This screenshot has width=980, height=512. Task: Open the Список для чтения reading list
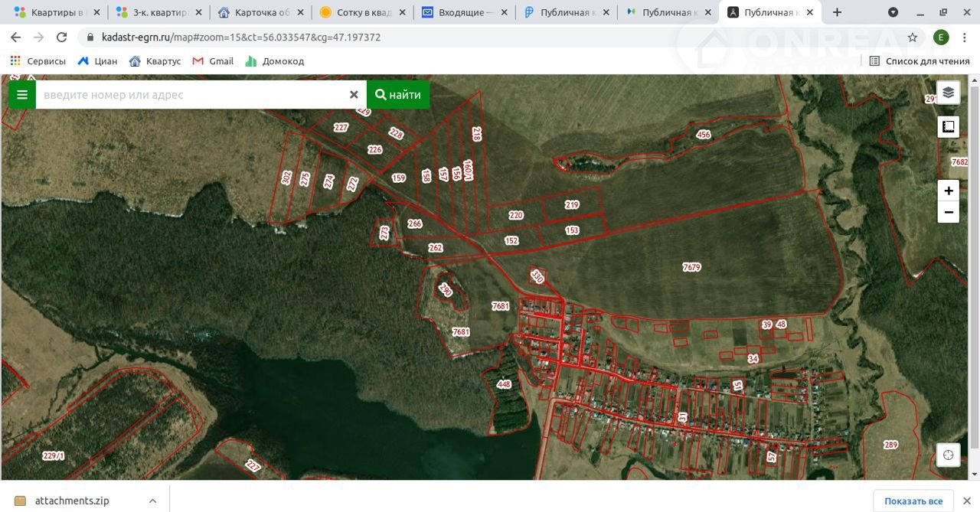click(919, 61)
